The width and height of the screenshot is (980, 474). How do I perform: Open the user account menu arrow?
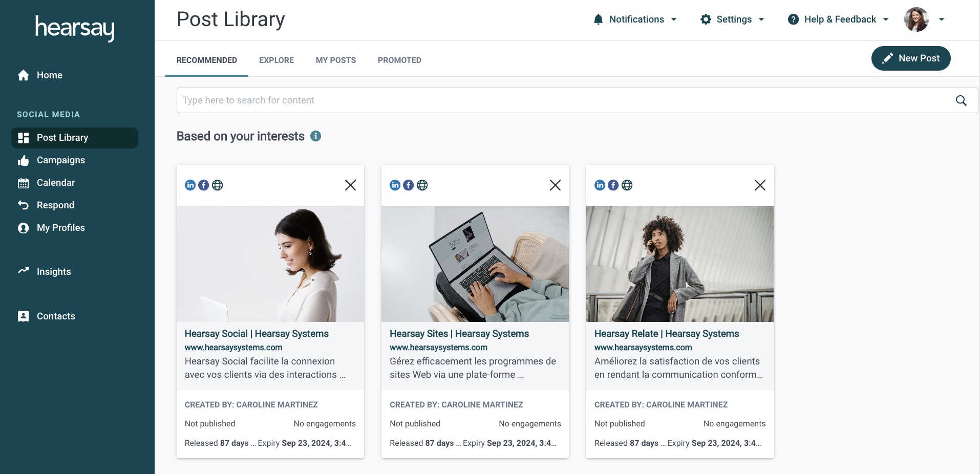941,19
